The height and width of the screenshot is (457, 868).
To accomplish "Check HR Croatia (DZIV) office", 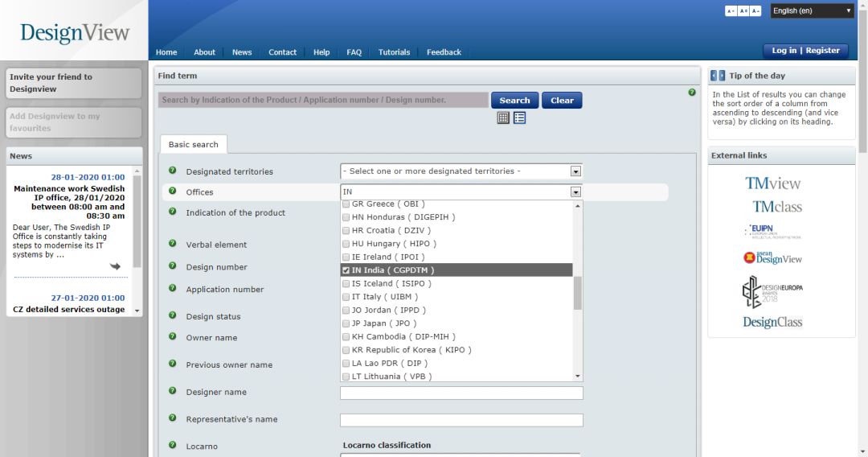I will 346,230.
